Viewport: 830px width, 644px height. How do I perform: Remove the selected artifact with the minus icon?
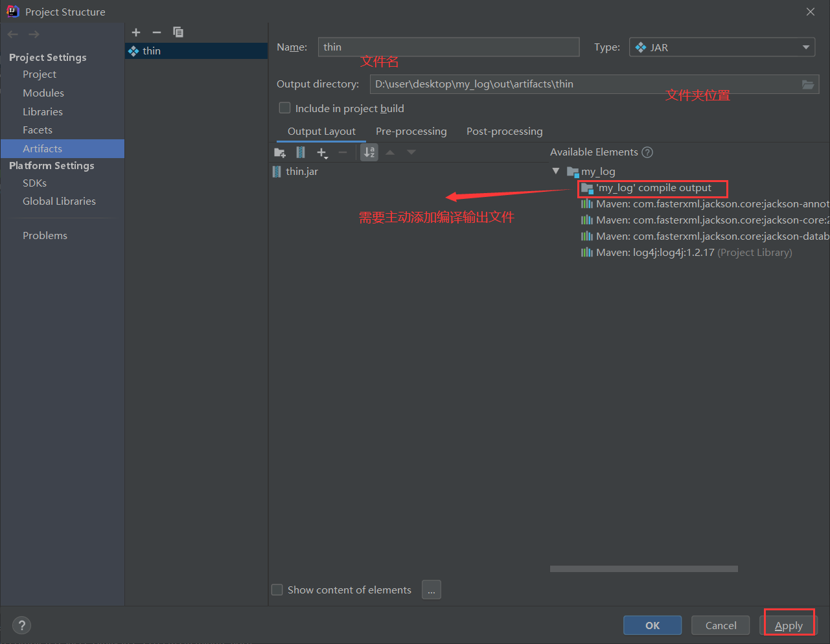[x=157, y=32]
